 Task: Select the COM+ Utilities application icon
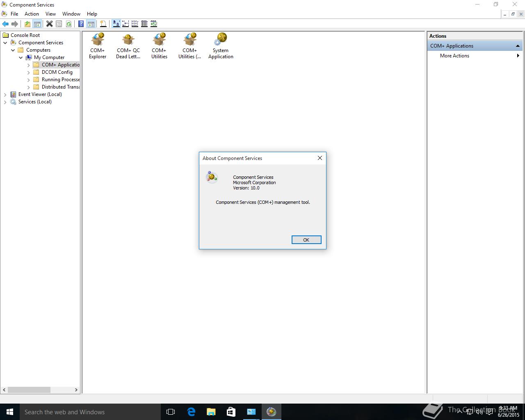click(159, 46)
